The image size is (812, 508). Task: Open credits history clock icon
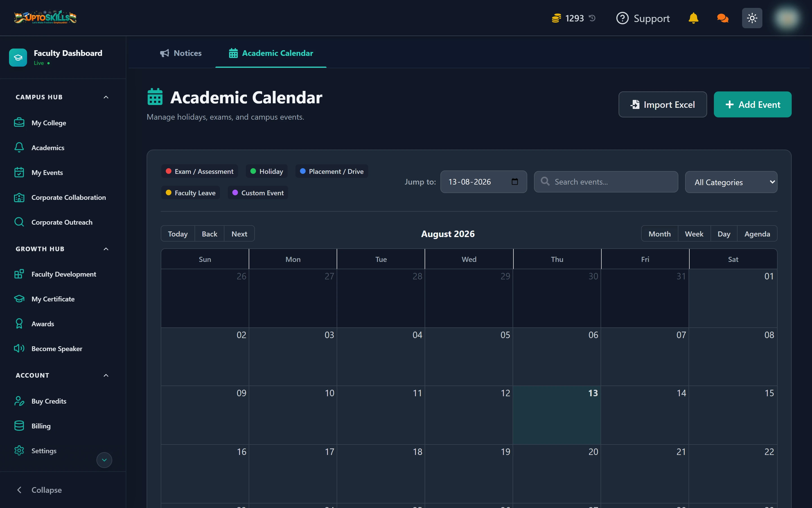click(592, 18)
